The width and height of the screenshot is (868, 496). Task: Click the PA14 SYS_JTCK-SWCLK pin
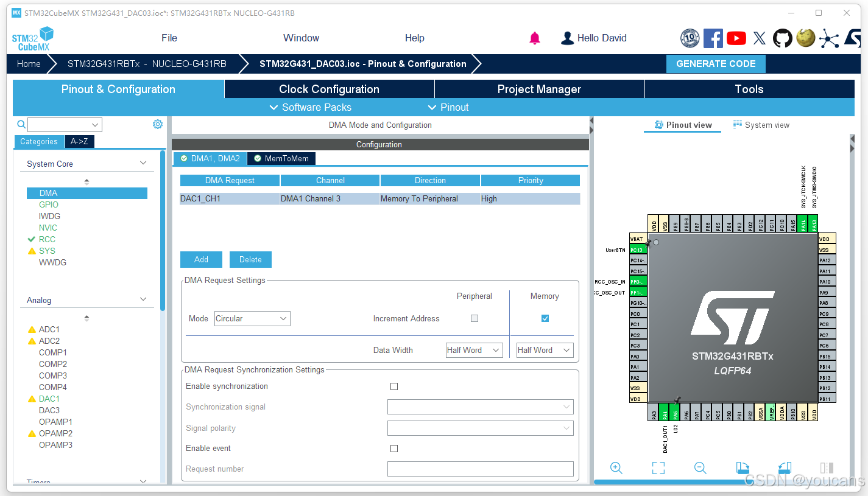click(x=803, y=223)
